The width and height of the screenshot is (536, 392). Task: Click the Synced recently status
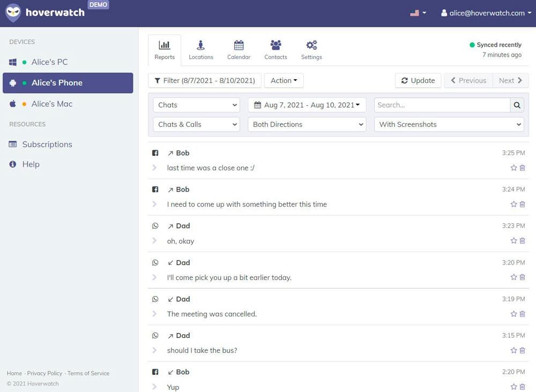coord(496,45)
